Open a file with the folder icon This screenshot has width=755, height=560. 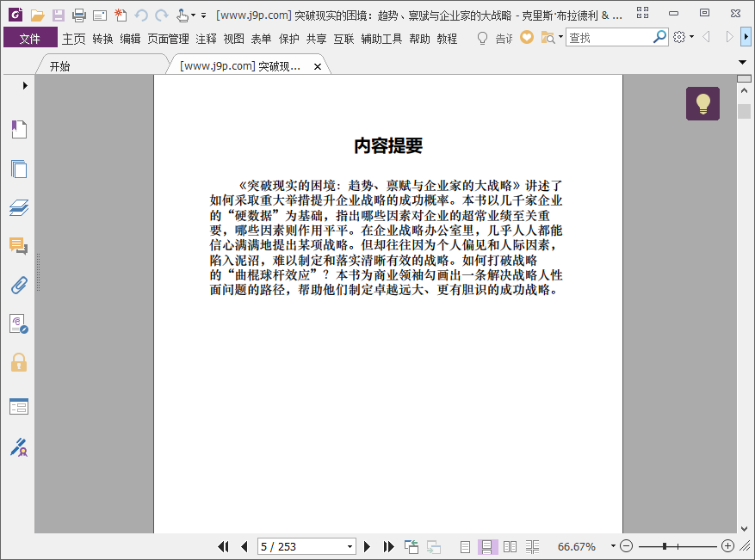pyautogui.click(x=37, y=15)
